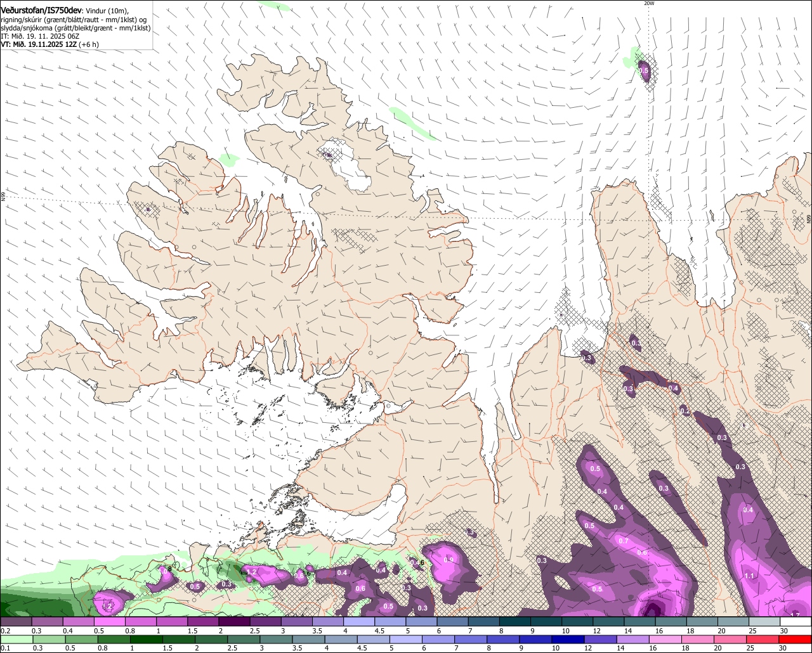The height and width of the screenshot is (653, 812).
Task: Pick the dark teal swatch labeled 8 in the purple scale
Action: (x=515, y=621)
